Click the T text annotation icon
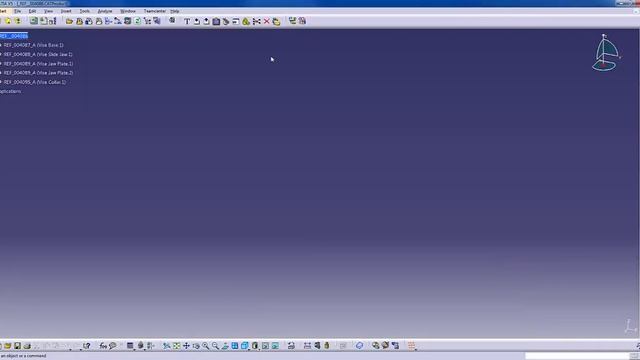 click(x=187, y=21)
